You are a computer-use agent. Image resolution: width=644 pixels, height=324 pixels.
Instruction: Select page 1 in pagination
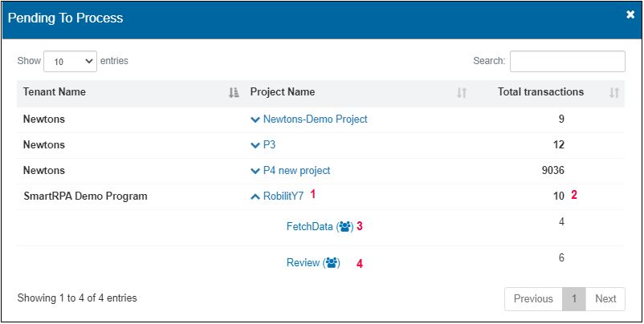tap(574, 298)
